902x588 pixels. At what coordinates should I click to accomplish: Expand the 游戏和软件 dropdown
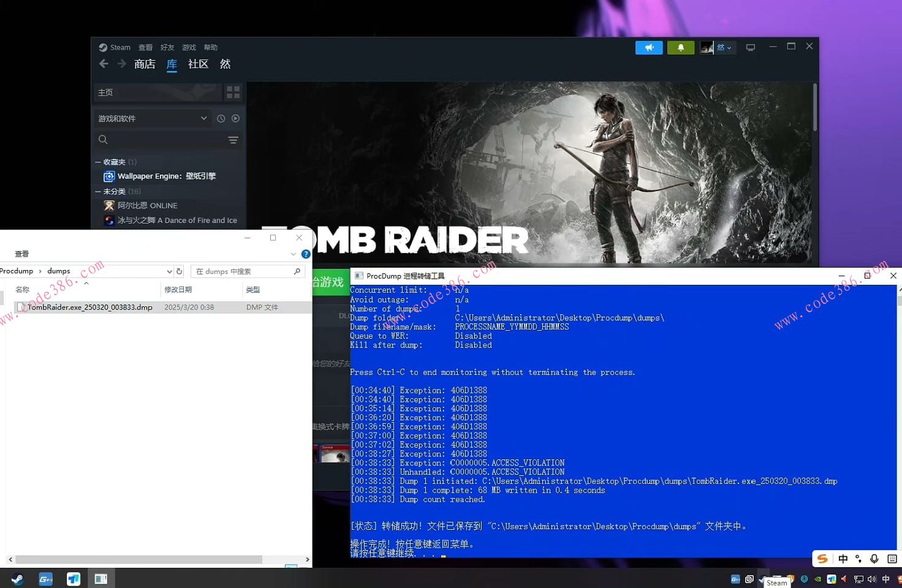(203, 118)
